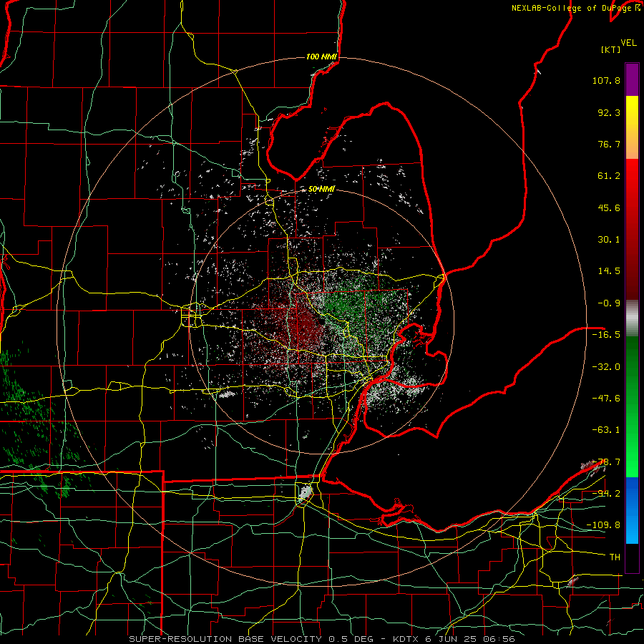Click the 50 NMI range ring label

point(321,190)
